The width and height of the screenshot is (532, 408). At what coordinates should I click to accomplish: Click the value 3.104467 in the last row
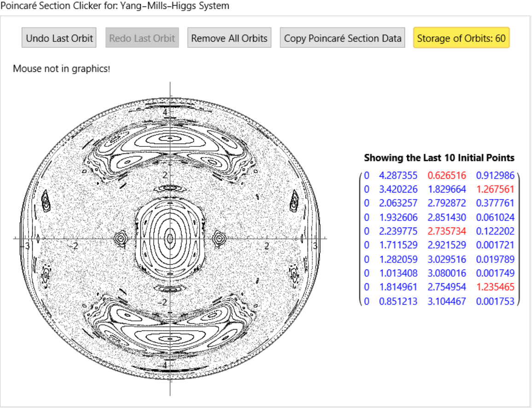coord(446,301)
